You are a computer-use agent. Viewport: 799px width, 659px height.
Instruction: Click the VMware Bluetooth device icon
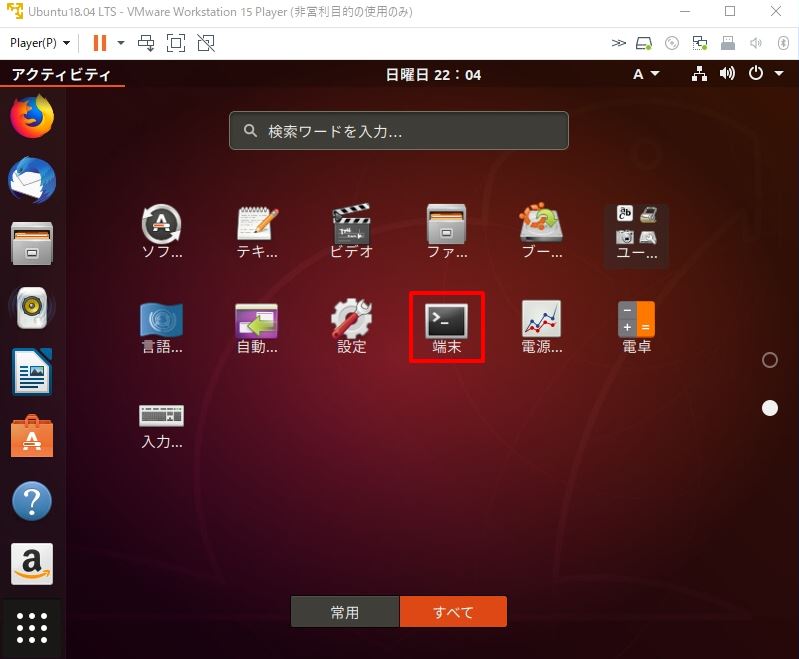coord(783,43)
